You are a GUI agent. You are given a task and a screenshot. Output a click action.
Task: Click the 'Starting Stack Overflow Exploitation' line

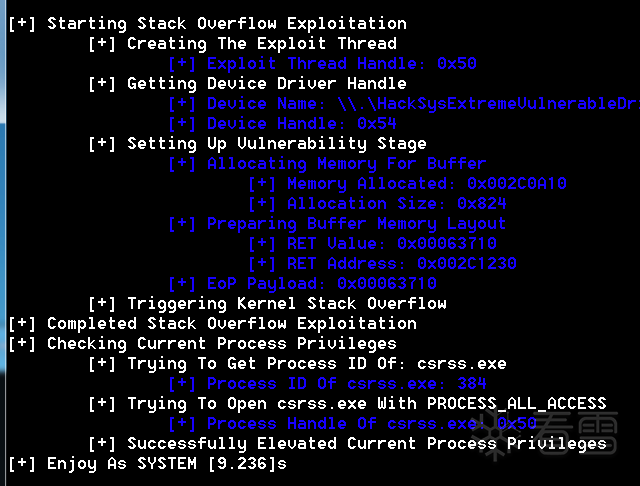[226, 23]
